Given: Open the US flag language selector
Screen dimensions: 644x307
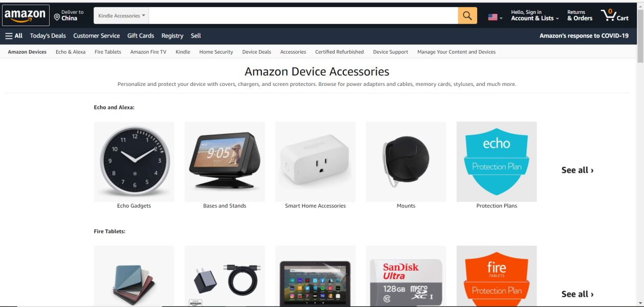Looking at the screenshot, I should tap(495, 17).
